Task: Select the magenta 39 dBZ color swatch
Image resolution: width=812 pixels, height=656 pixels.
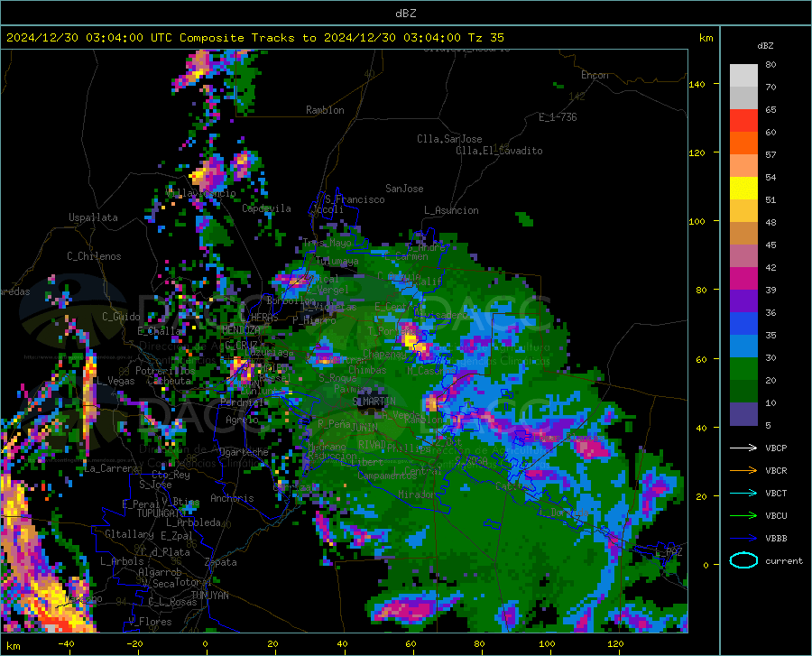Action: 743,279
